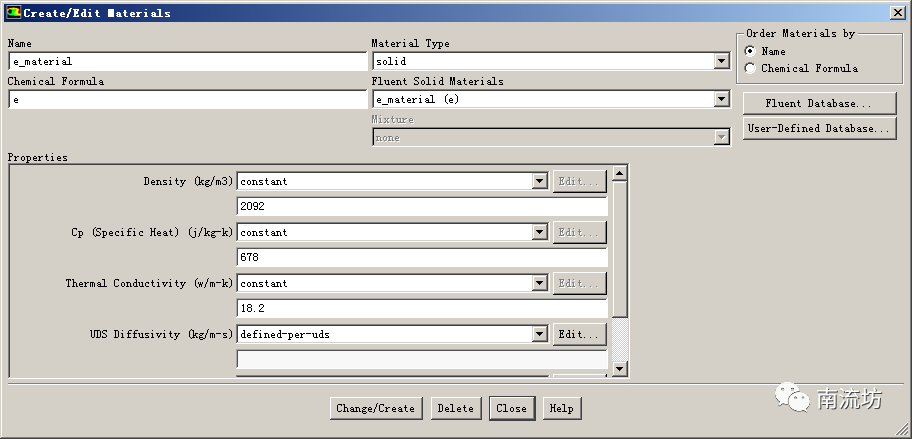This screenshot has width=912, height=439.
Task: Click the Change/Create button
Action: 376,408
